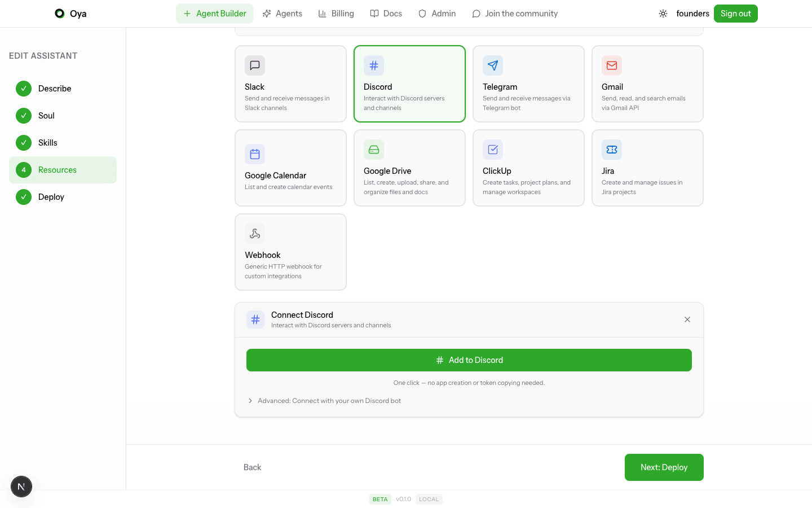Click the Slack integration icon
The height and width of the screenshot is (508, 812).
coord(254,65)
